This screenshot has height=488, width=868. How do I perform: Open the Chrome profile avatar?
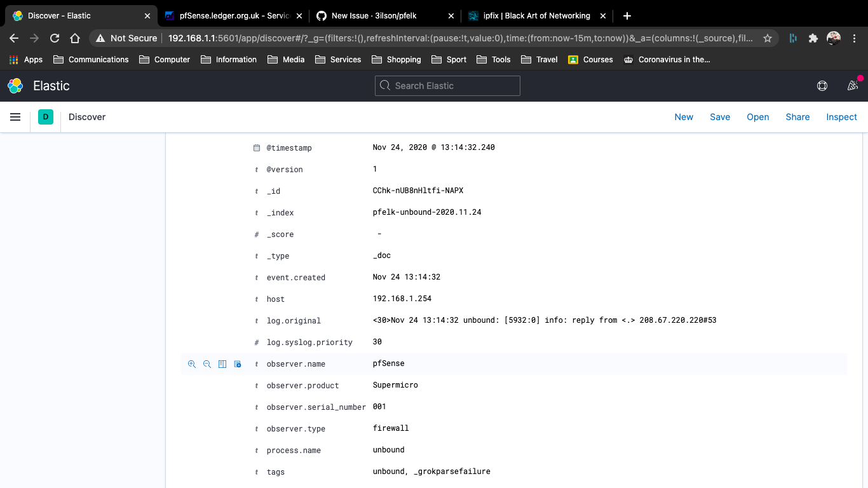[834, 38]
